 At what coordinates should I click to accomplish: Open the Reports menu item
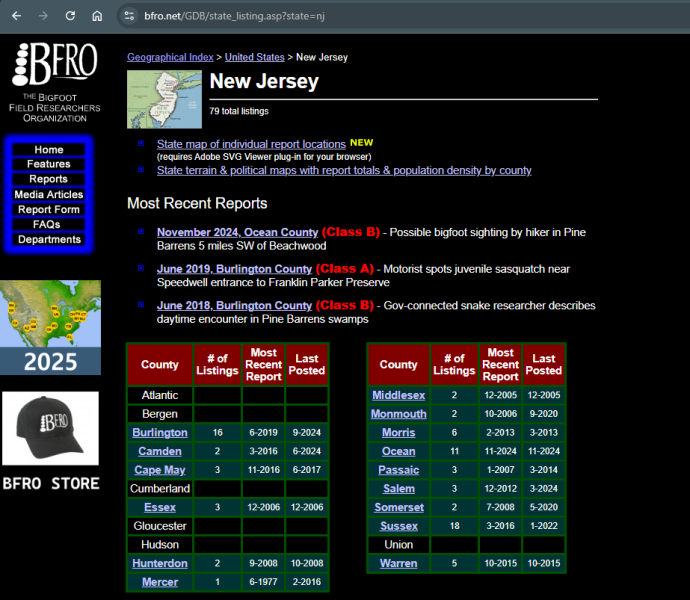click(49, 180)
